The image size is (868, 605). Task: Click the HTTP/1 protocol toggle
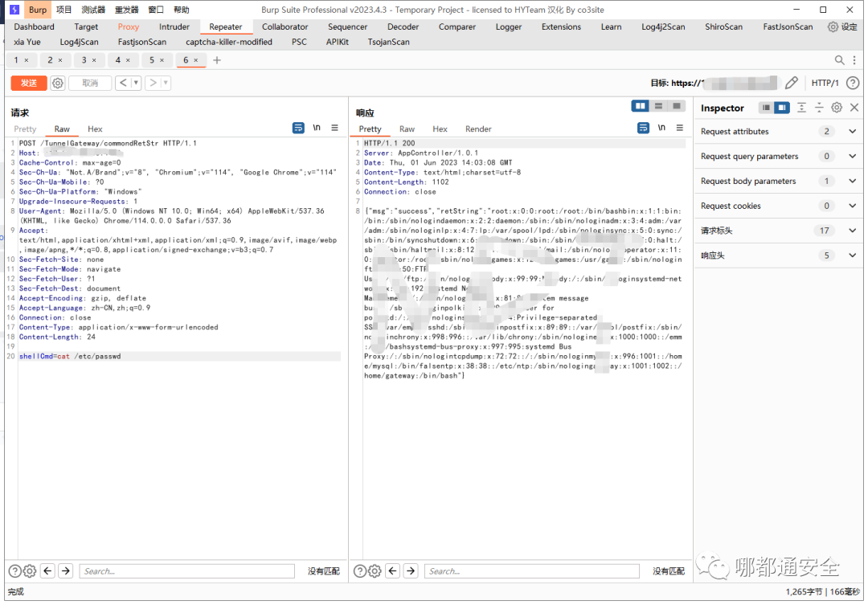click(825, 83)
